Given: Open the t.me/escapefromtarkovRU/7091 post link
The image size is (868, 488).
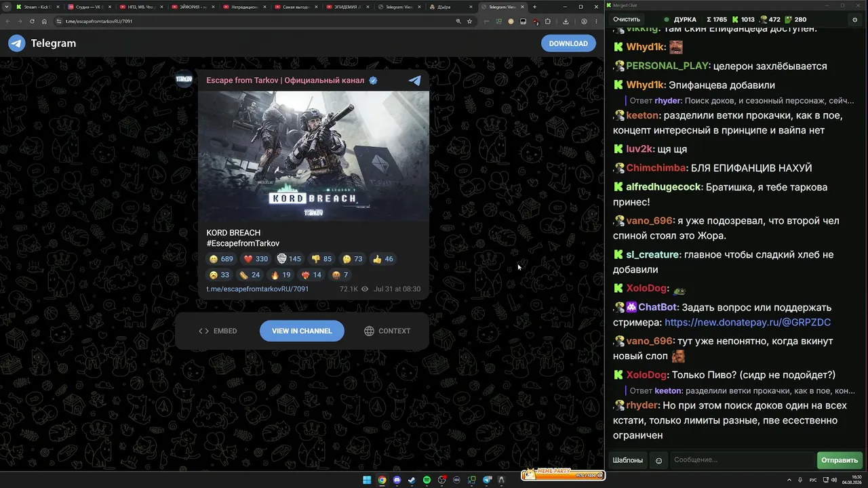Looking at the screenshot, I should click(x=258, y=289).
